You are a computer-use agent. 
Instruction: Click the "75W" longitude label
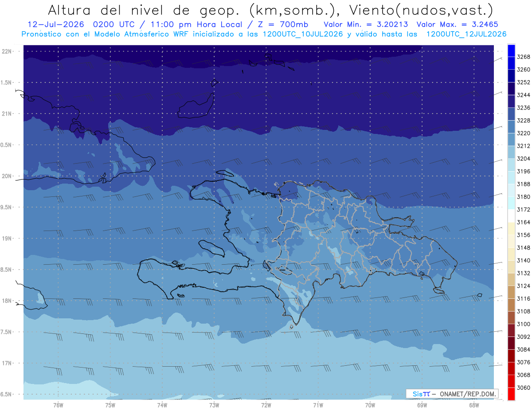(x=110, y=405)
